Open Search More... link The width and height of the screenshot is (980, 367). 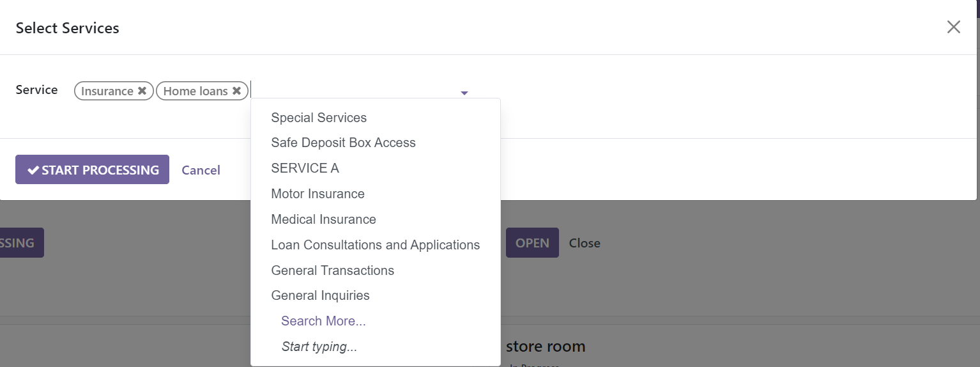coord(323,321)
